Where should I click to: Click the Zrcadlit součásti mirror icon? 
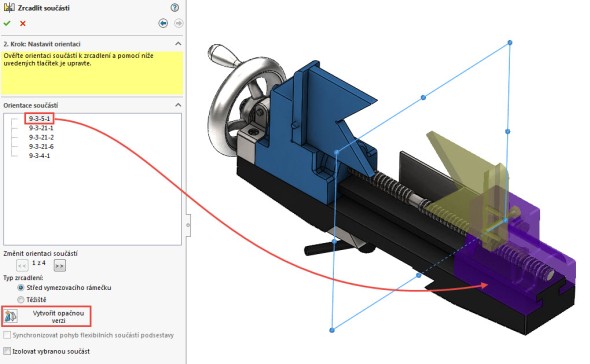(x=9, y=8)
